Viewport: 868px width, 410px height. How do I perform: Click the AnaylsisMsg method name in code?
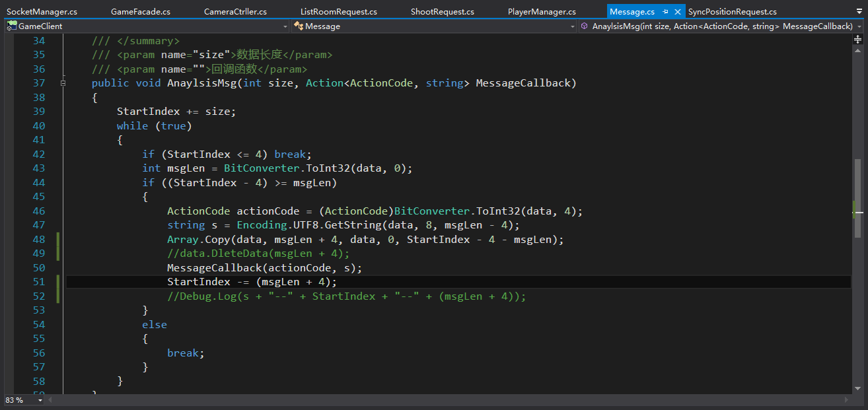[x=202, y=83]
